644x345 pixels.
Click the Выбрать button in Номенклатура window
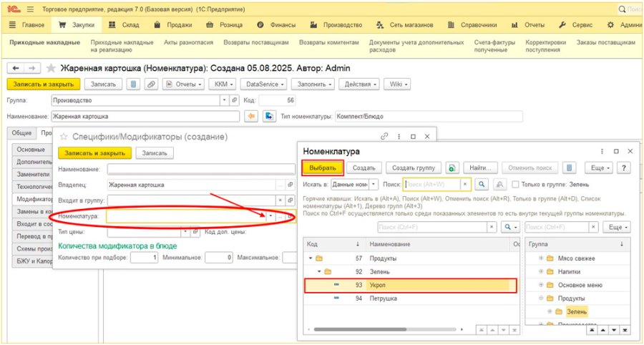[323, 167]
